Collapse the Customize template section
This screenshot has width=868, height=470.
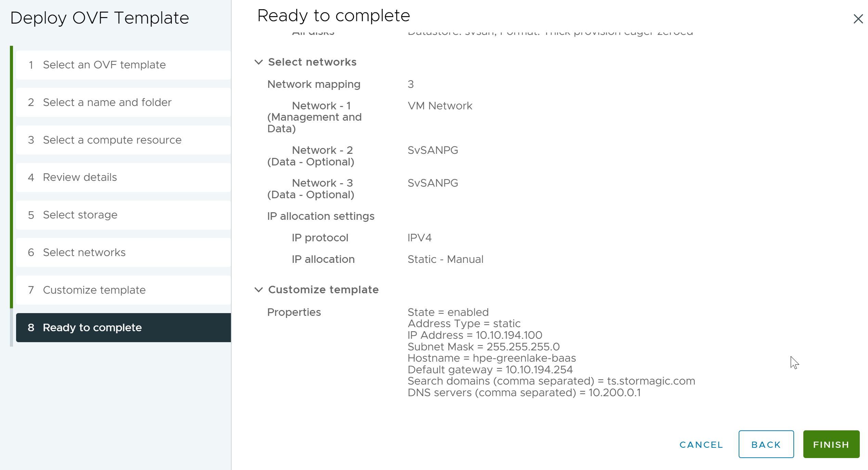pos(259,290)
